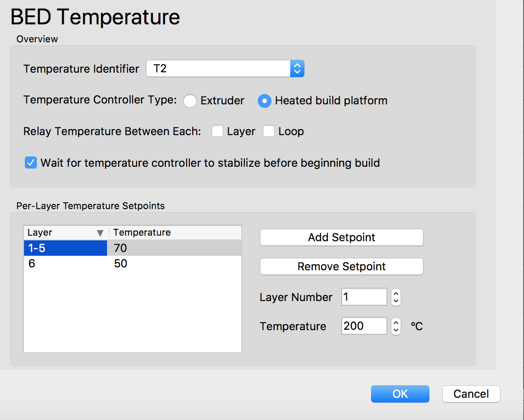
Task: Dismiss dialog with the Cancel button
Action: [x=471, y=394]
